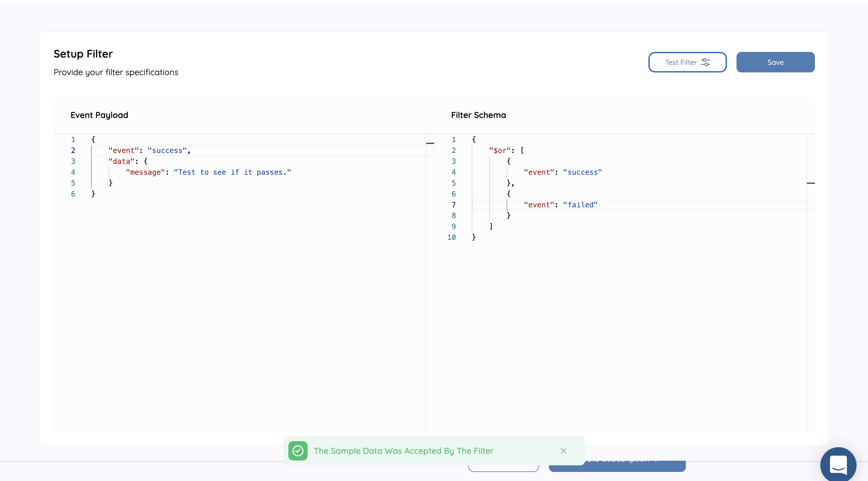
Task: Click the Filter Schema overview ruler marker
Action: coord(810,183)
